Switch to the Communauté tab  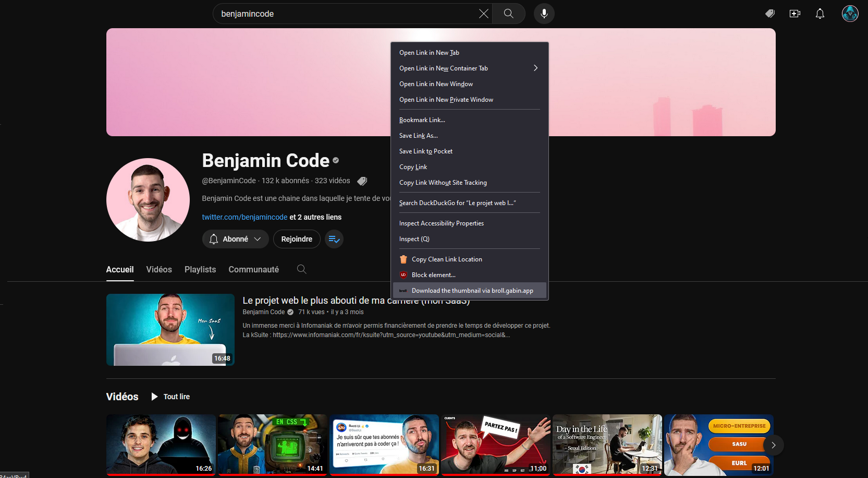click(x=254, y=269)
